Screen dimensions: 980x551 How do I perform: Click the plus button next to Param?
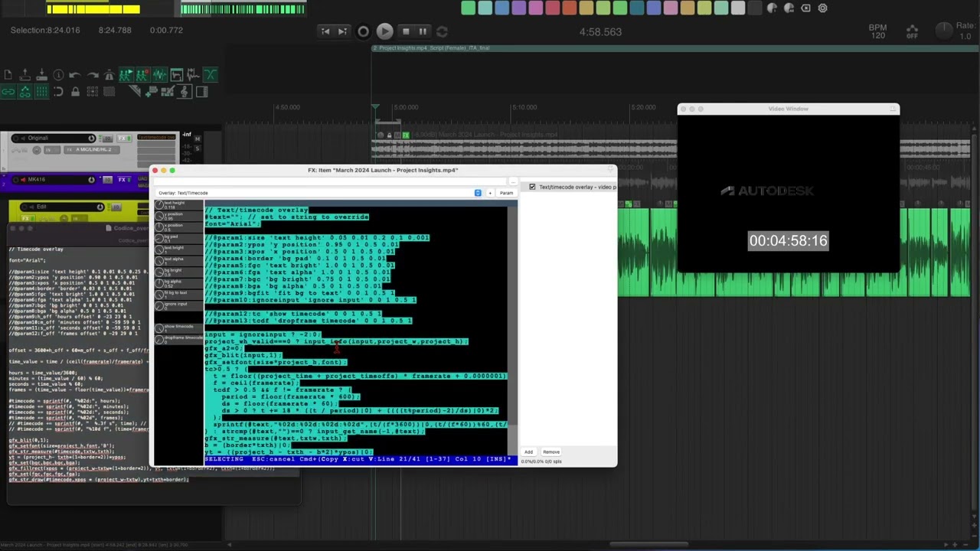490,193
